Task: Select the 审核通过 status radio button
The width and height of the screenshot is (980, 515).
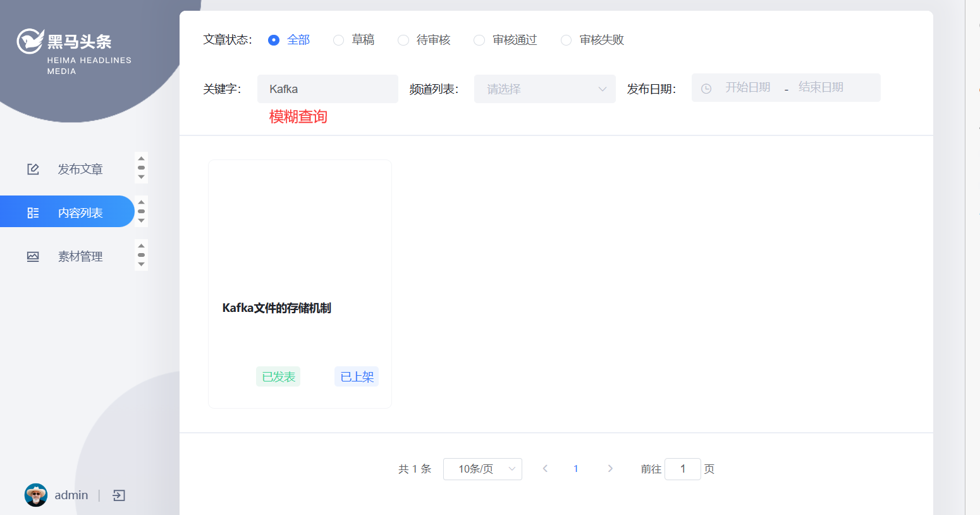Action: (479, 40)
